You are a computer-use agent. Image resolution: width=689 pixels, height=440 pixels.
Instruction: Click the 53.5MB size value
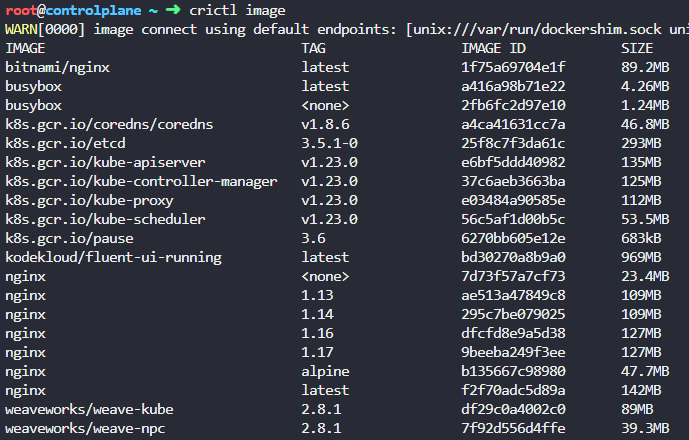[645, 219]
